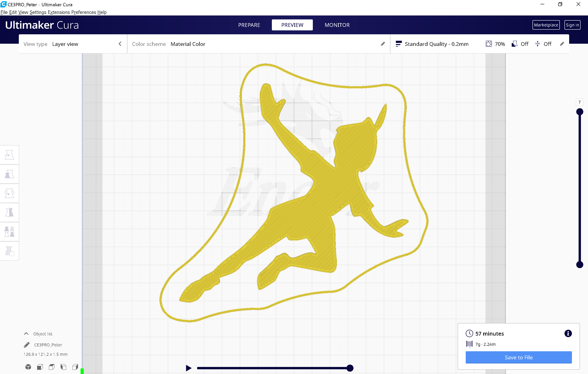The width and height of the screenshot is (588, 374).
Task: Select the Support Blocker tool
Action: pyautogui.click(x=10, y=251)
